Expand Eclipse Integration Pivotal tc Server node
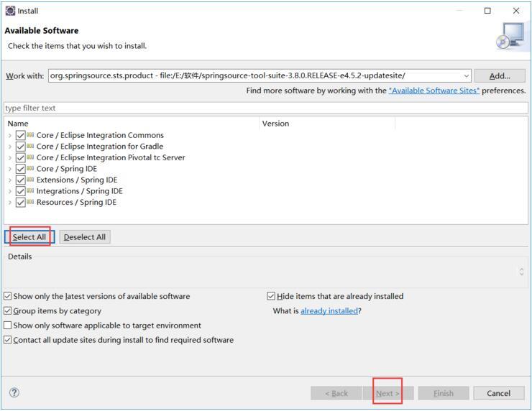Screen dimensions: 532x411 click(10, 157)
